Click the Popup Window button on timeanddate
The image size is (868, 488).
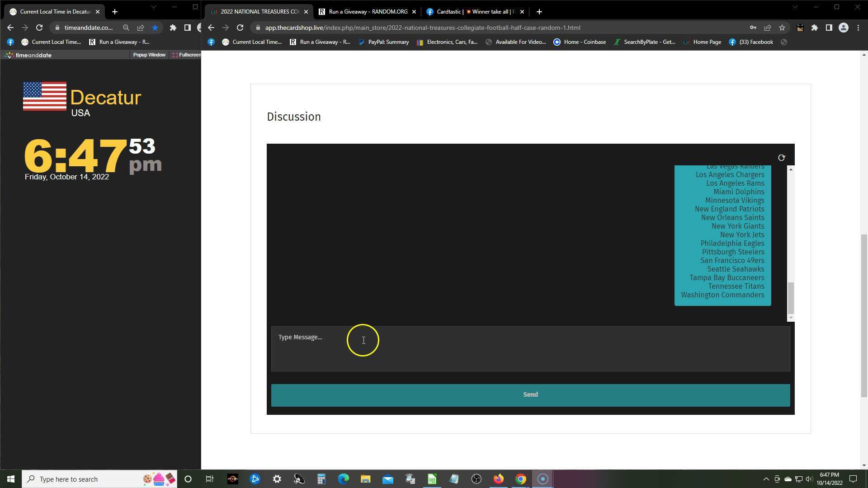(x=149, y=55)
